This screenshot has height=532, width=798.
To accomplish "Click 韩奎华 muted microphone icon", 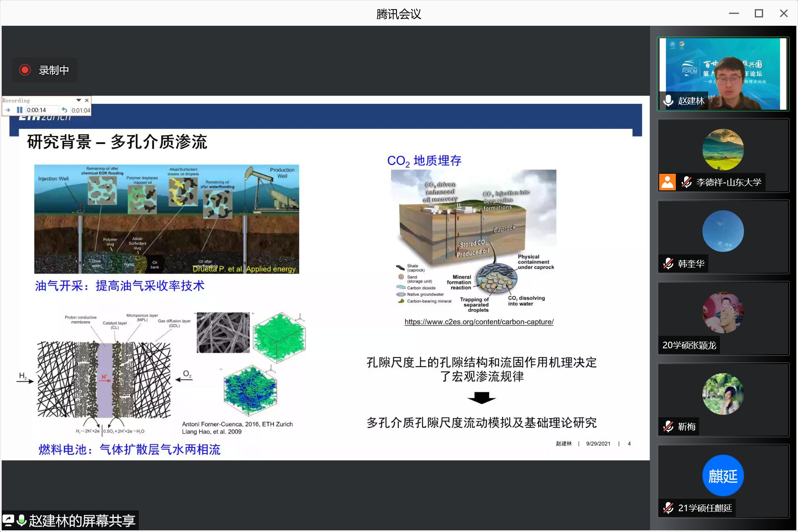I will [x=668, y=264].
